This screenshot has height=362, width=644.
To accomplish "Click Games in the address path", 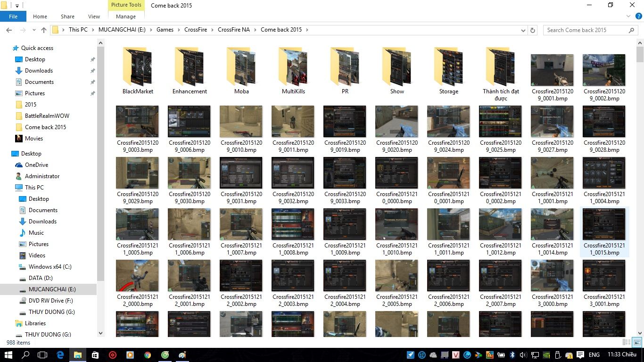I will (165, 30).
